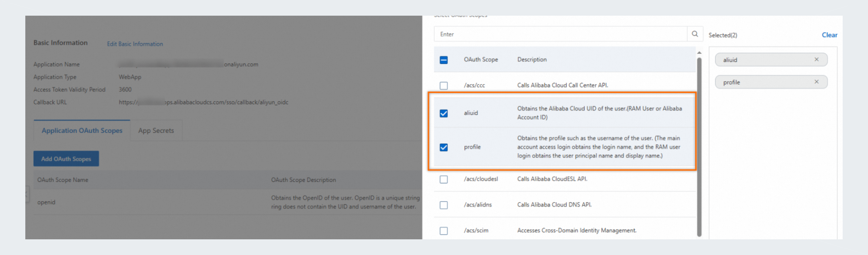The image size is (868, 255).
Task: Click the WebApp application type value
Action: [x=130, y=77]
